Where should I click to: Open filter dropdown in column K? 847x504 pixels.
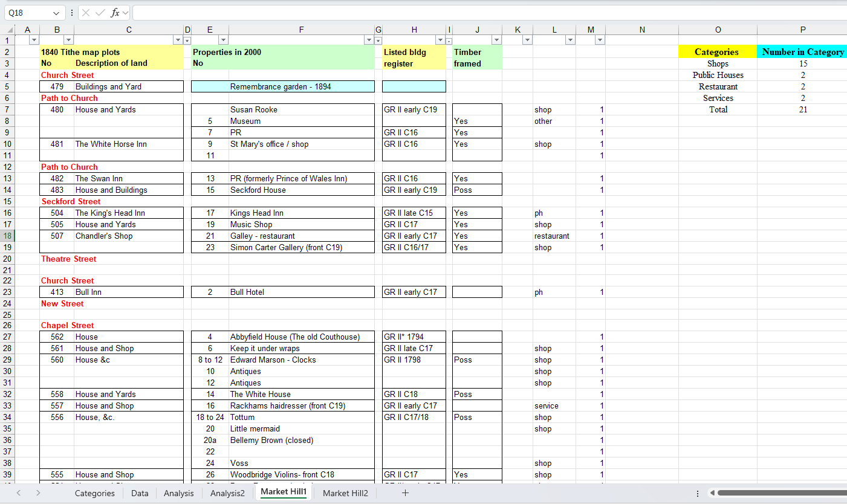[x=527, y=40]
